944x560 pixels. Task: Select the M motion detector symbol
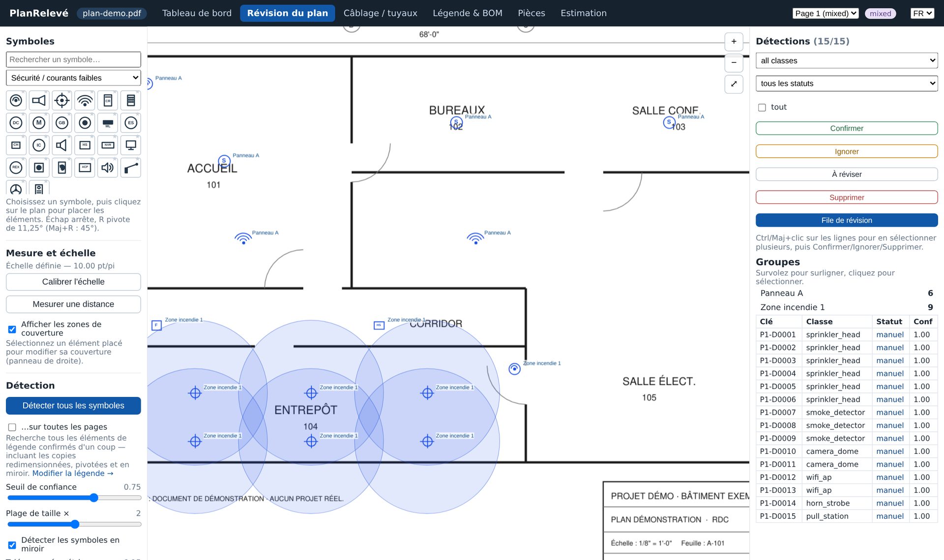pyautogui.click(x=39, y=123)
